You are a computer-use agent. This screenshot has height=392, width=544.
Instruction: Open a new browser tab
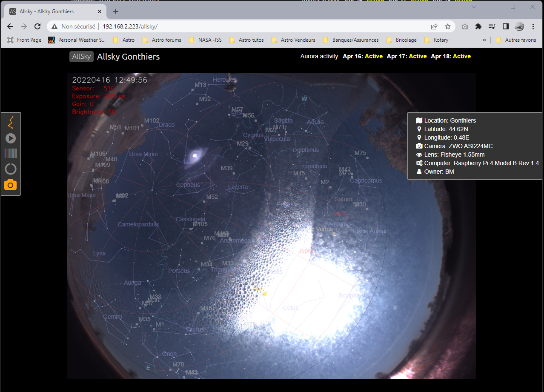[x=116, y=11]
